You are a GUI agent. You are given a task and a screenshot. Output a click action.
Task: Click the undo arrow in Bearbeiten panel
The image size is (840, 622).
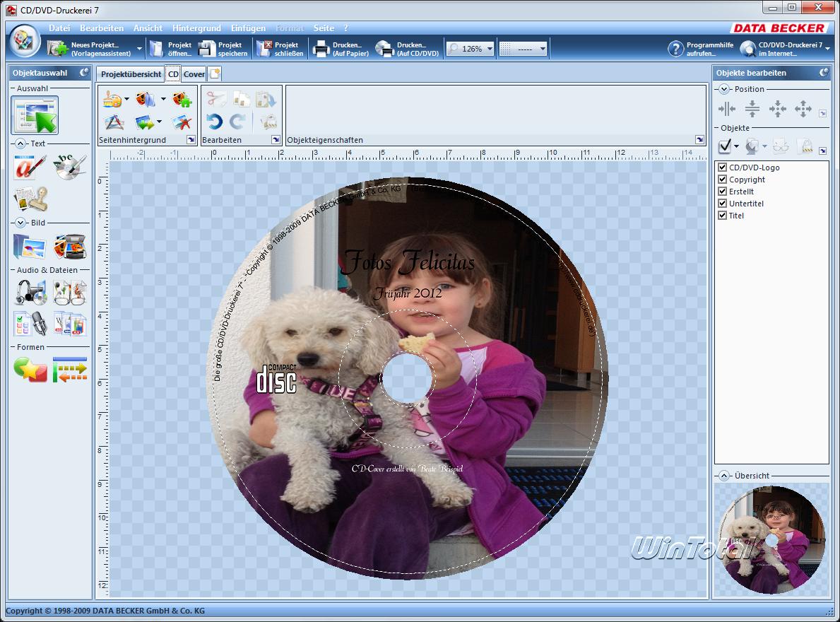click(x=215, y=122)
